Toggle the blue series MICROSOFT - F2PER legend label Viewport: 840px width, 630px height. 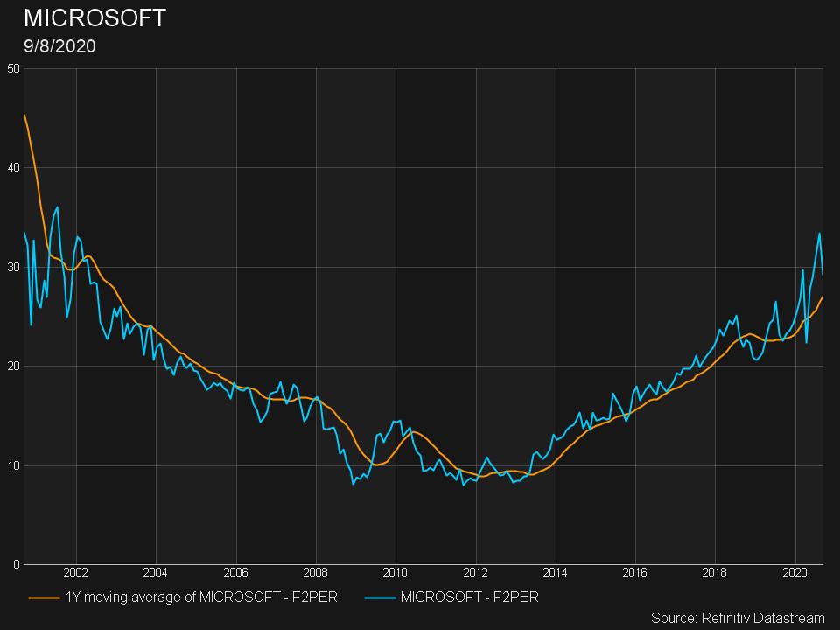pos(469,598)
